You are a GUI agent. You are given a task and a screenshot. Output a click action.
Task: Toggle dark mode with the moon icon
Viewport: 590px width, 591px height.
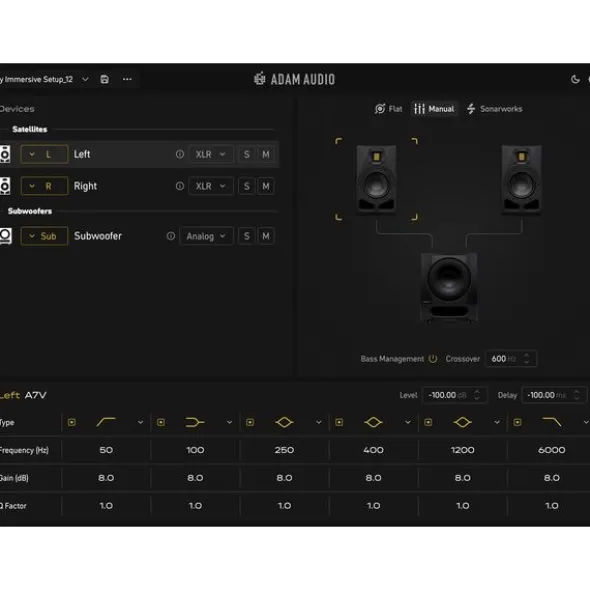click(575, 79)
